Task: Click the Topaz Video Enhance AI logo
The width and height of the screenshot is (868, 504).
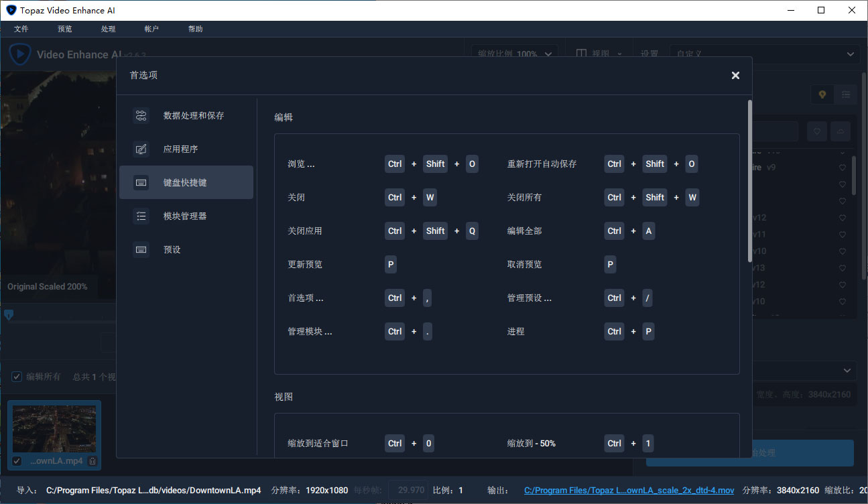Action: point(20,54)
